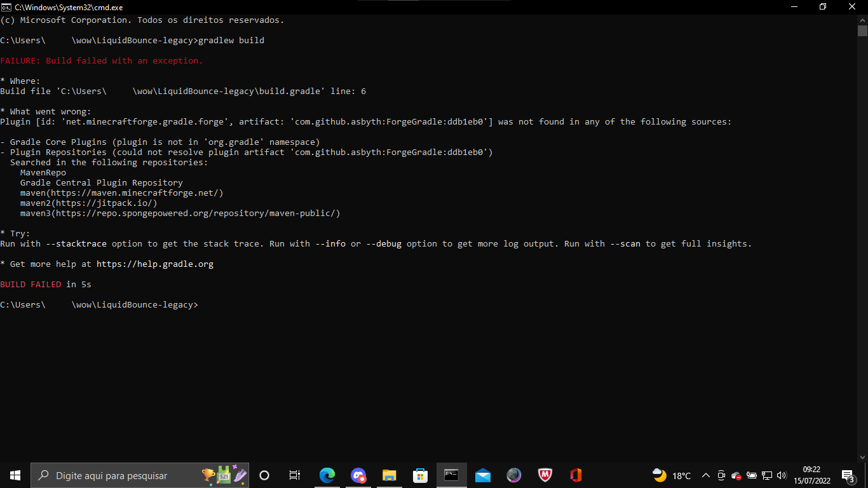Image resolution: width=868 pixels, height=488 pixels.
Task: Open the Windows Start menu
Action: (15, 475)
